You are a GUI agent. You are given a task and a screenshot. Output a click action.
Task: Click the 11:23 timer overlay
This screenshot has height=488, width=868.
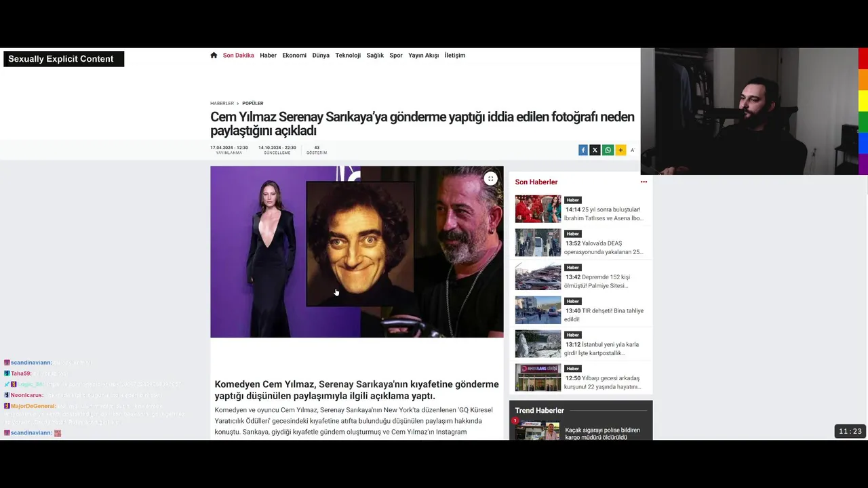(x=850, y=431)
